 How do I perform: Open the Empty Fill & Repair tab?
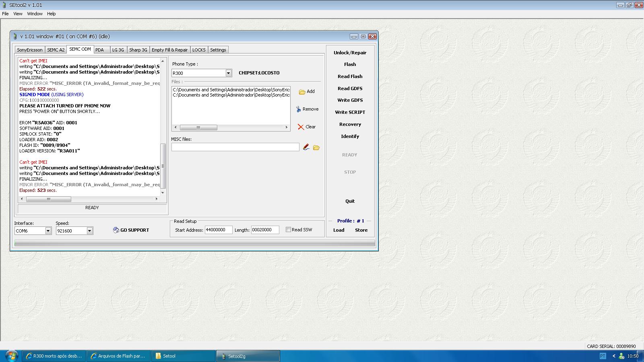(x=169, y=50)
